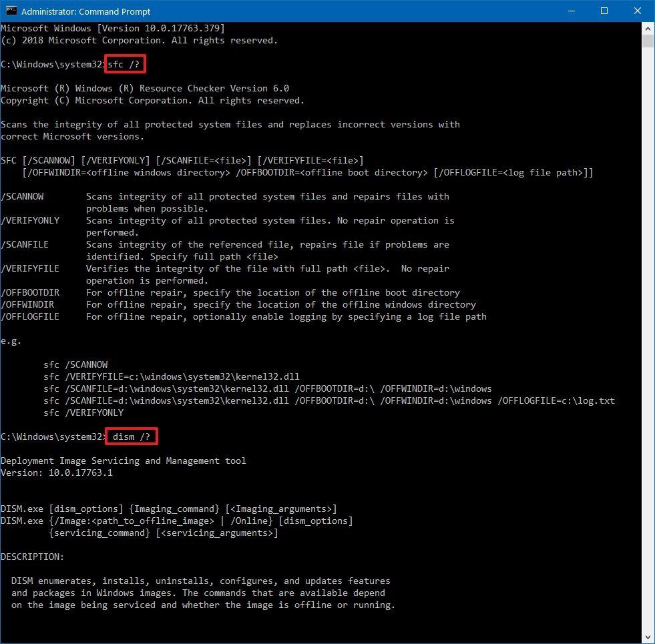Screen dimensions: 655x644
Task: Minimize the Command Prompt window
Action: pyautogui.click(x=572, y=11)
